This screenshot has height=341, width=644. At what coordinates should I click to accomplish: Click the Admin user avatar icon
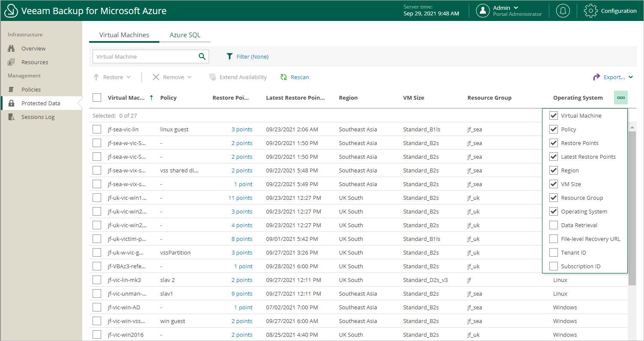tap(483, 11)
